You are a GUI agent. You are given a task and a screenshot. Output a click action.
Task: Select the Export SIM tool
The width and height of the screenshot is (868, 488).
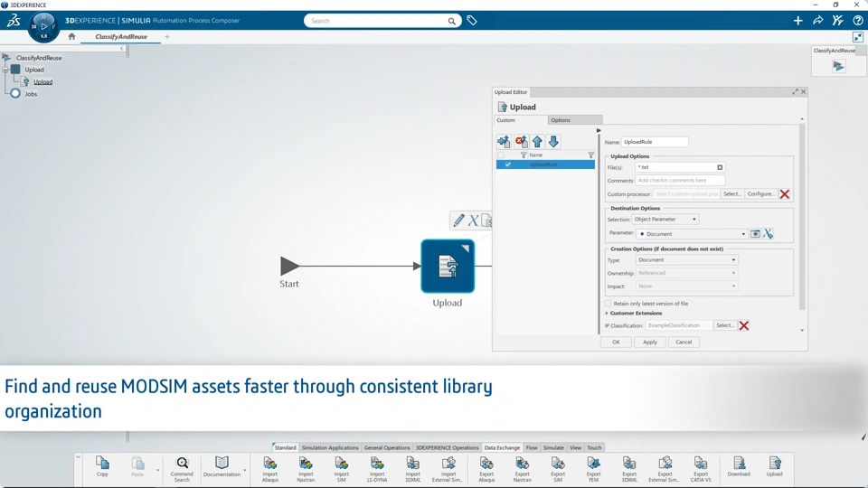[558, 469]
